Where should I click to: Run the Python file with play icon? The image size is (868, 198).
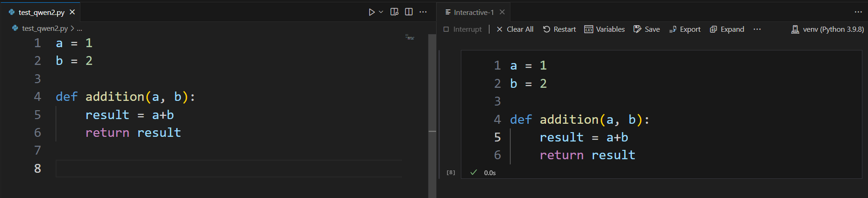[x=372, y=12]
